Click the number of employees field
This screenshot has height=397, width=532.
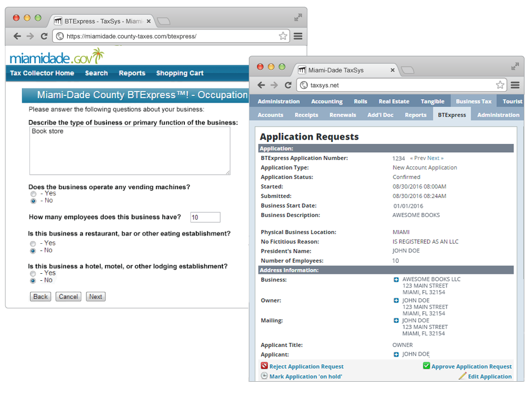(x=205, y=218)
